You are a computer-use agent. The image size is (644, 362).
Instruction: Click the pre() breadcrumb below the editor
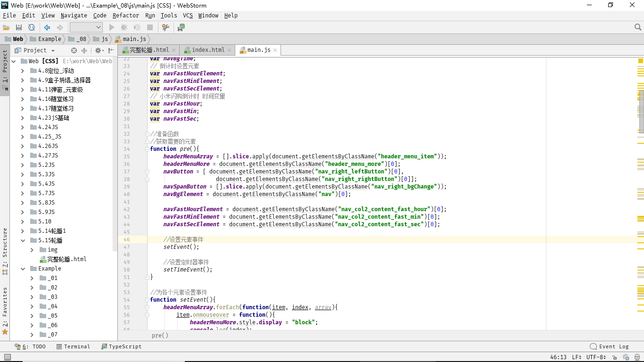(x=160, y=336)
